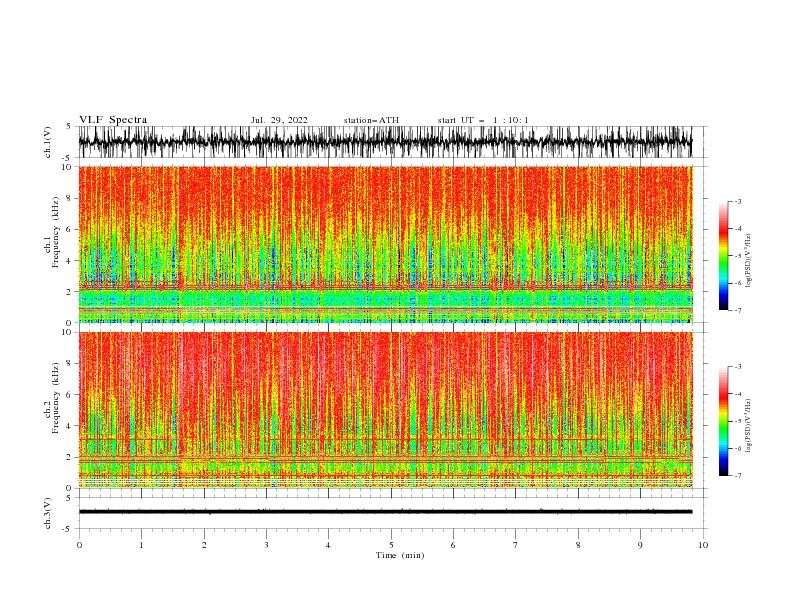The width and height of the screenshot is (792, 612).
Task: Click time axis tick label "10"
Action: pyautogui.click(x=703, y=545)
